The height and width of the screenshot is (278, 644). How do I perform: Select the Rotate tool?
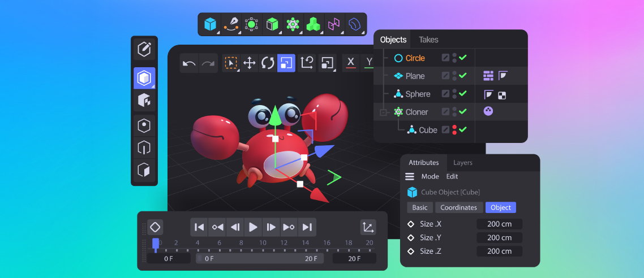click(x=268, y=63)
